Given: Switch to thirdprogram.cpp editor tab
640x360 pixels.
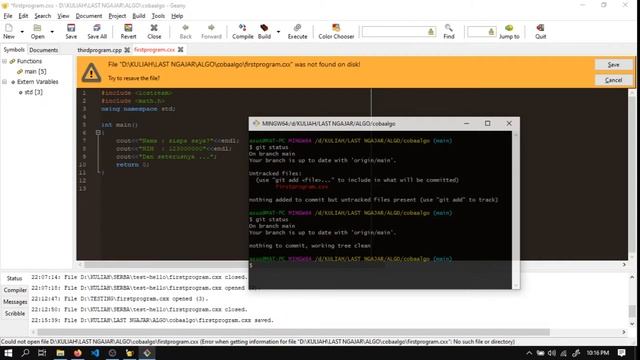Looking at the screenshot, I should pyautogui.click(x=100, y=50).
